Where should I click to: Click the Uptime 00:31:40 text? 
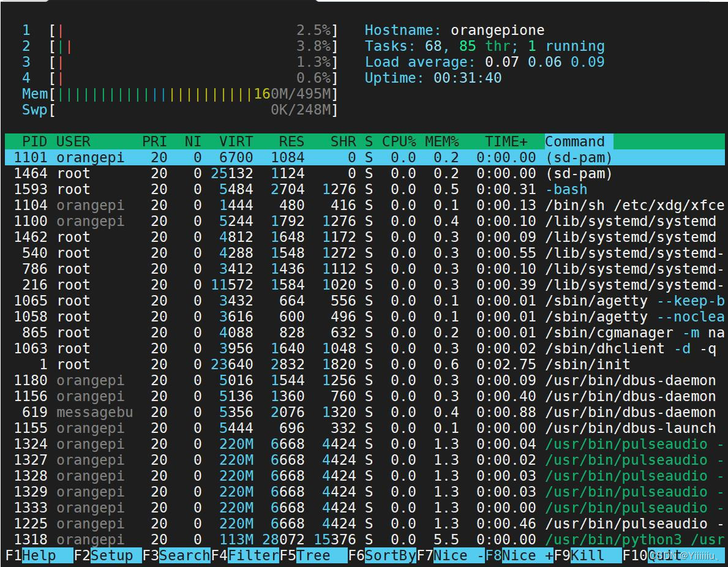pyautogui.click(x=433, y=78)
